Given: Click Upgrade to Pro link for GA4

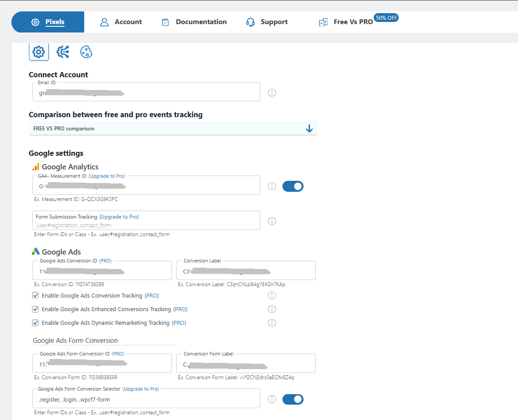Looking at the screenshot, I should pos(107,176).
